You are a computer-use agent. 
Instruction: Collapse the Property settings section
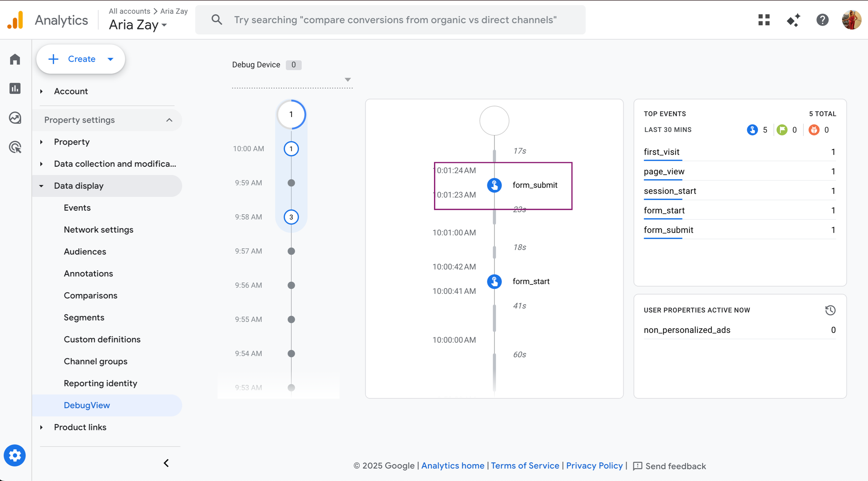click(x=169, y=120)
